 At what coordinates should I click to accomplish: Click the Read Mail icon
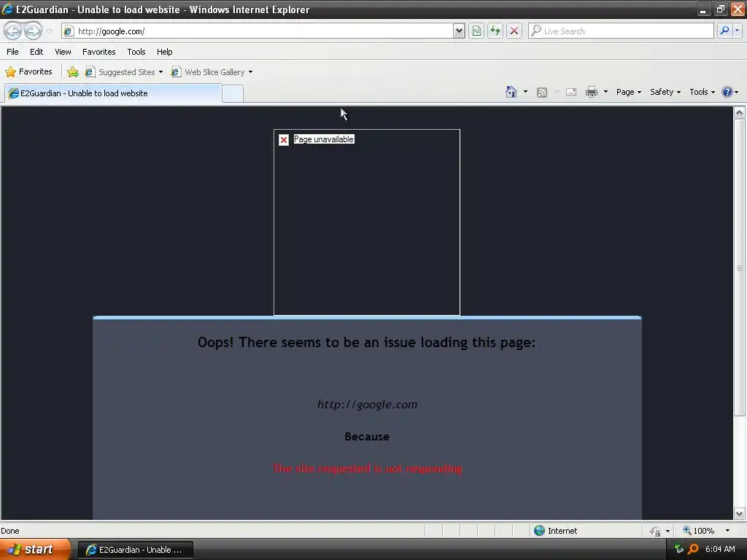(571, 92)
